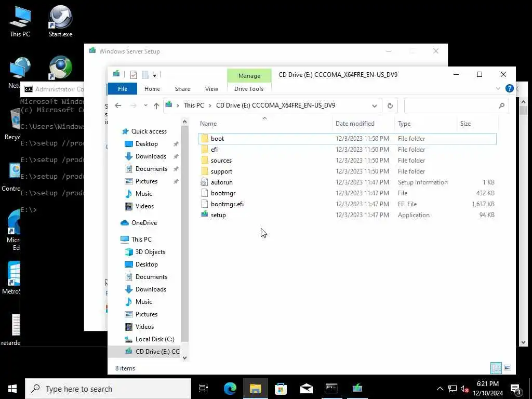Sort files by Name column
This screenshot has height=399, width=532.
click(x=264, y=124)
